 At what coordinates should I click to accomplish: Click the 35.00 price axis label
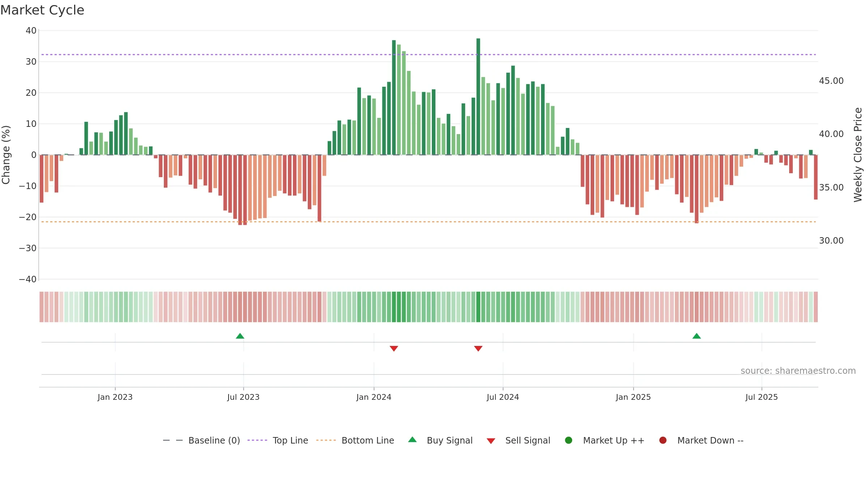(831, 188)
